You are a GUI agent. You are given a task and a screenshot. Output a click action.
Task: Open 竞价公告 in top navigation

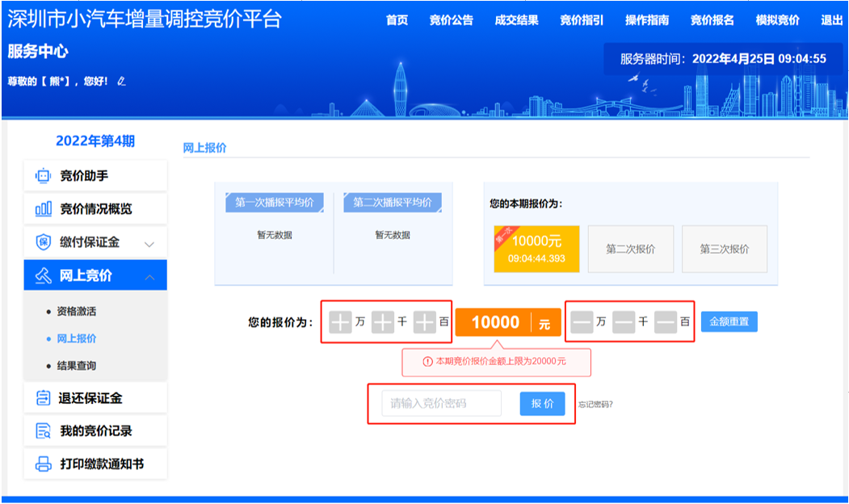click(451, 20)
